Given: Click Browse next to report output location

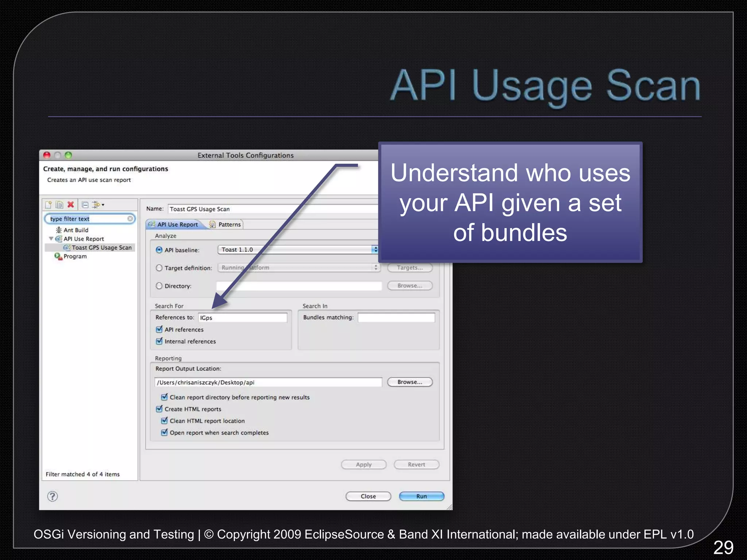Looking at the screenshot, I should [x=410, y=382].
